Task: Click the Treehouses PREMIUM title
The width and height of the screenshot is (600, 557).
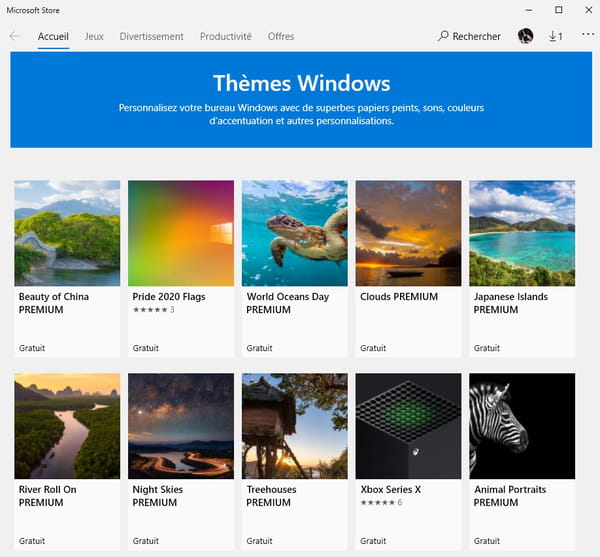Action: pos(271,496)
